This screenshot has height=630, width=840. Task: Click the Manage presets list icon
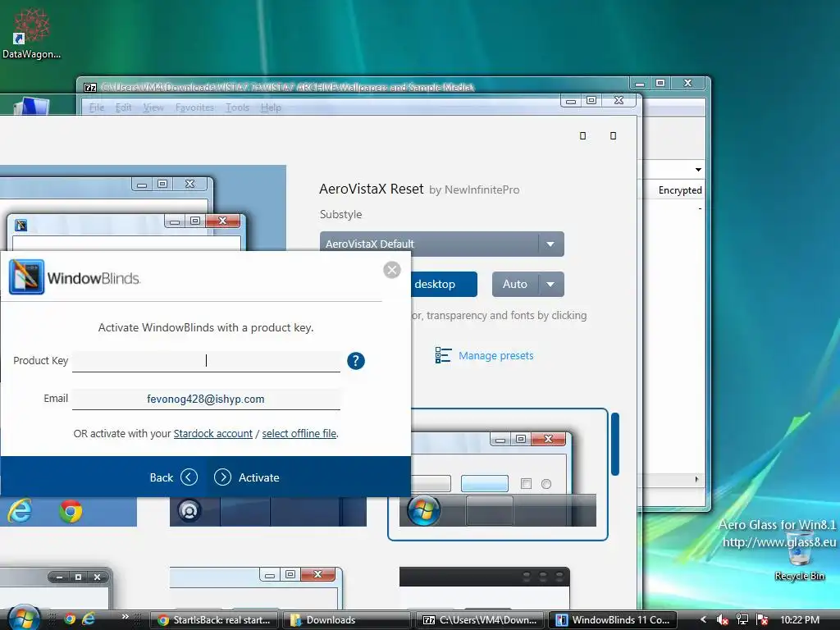(443, 355)
